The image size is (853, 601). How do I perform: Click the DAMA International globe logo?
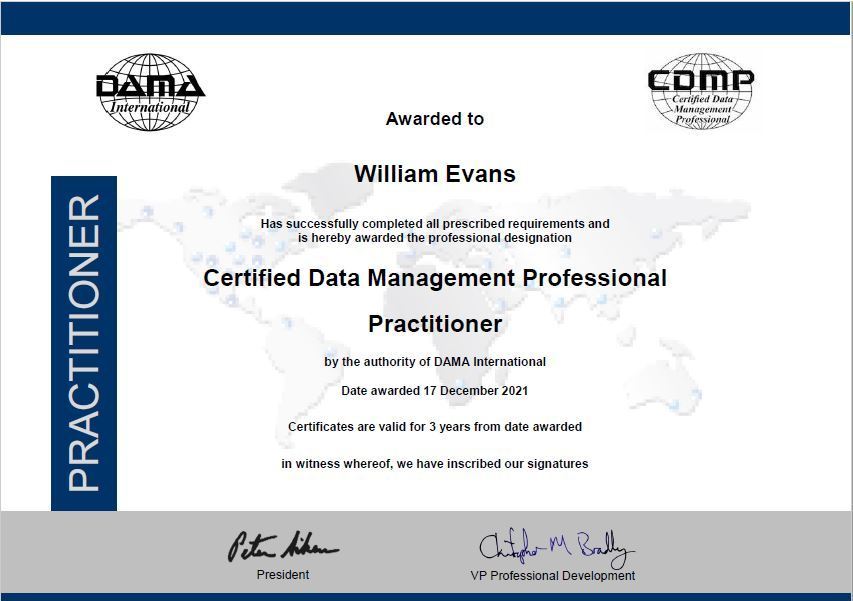150,91
